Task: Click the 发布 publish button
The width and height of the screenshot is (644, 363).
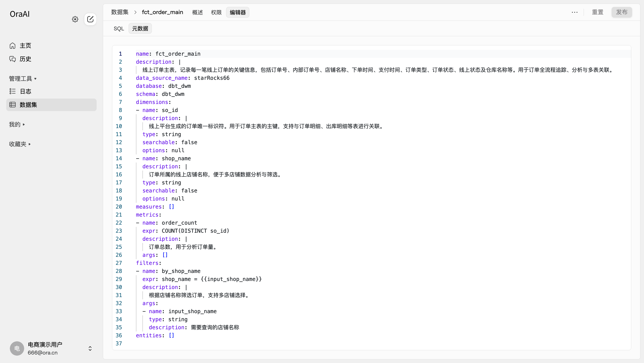Action: coord(621,12)
